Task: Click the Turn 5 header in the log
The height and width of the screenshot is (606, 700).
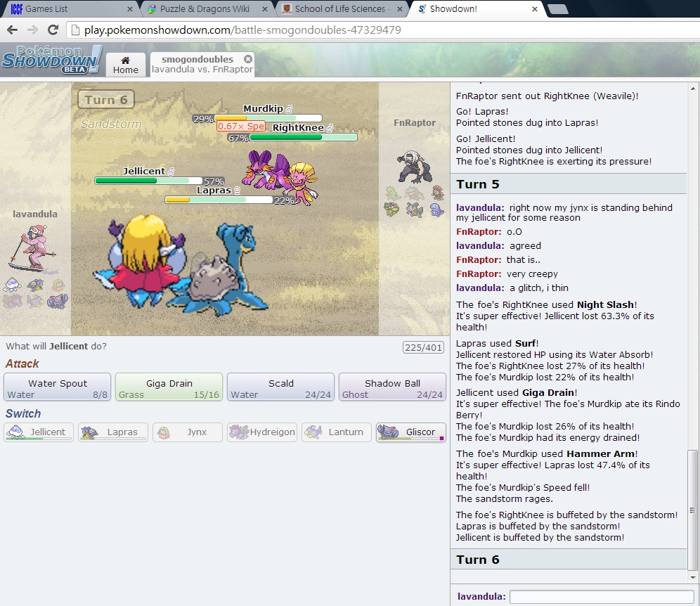Action: coord(569,184)
